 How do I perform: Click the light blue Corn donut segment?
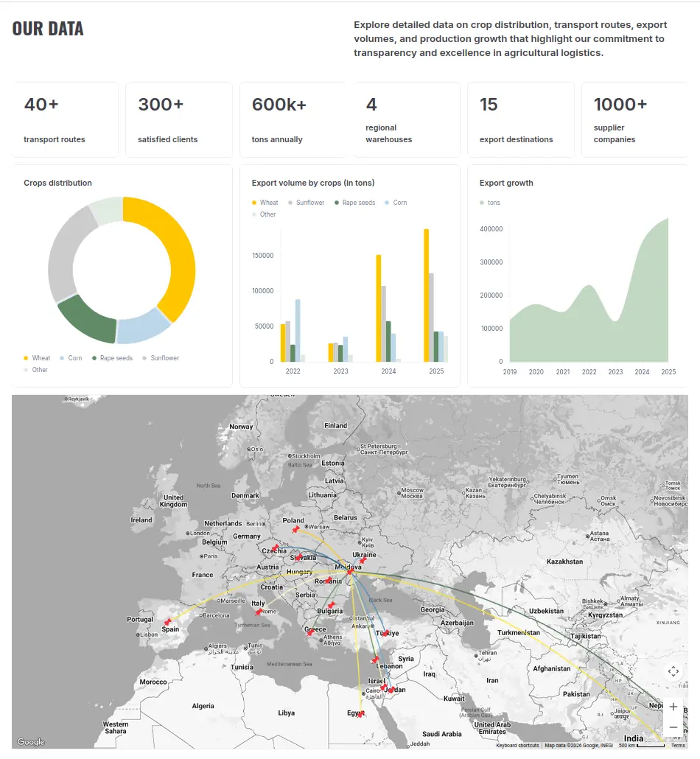[x=143, y=327]
